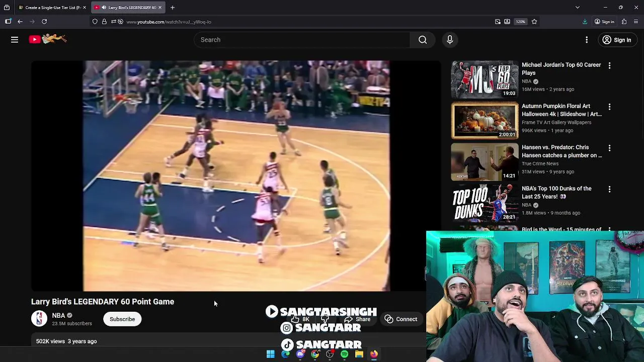Open the Firefox downloads panel
Image resolution: width=644 pixels, height=362 pixels.
click(585, 22)
